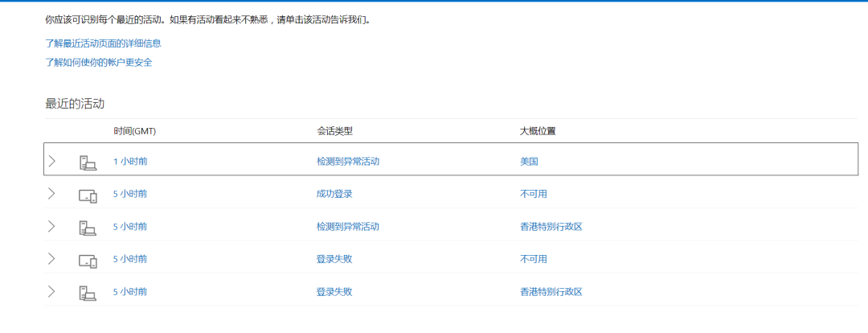
Task: Select 检测到异常活动 in the 美国 row
Action: click(x=348, y=161)
